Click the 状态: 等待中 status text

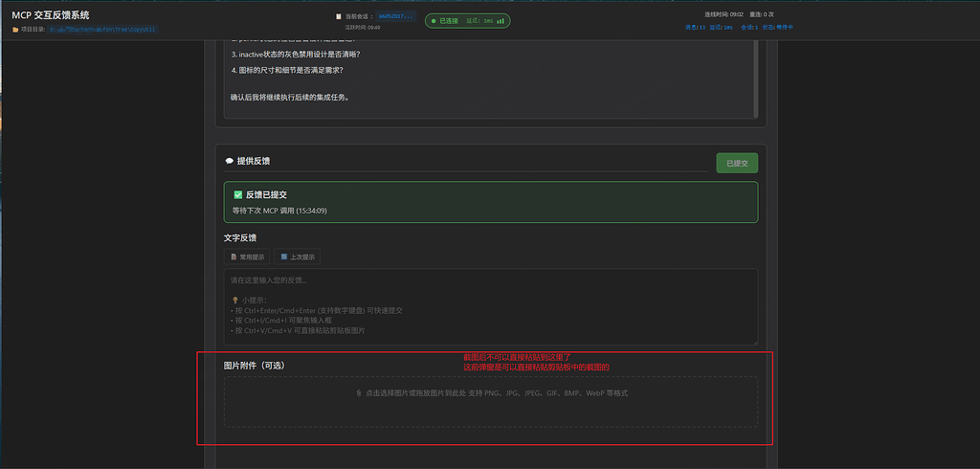(x=777, y=27)
